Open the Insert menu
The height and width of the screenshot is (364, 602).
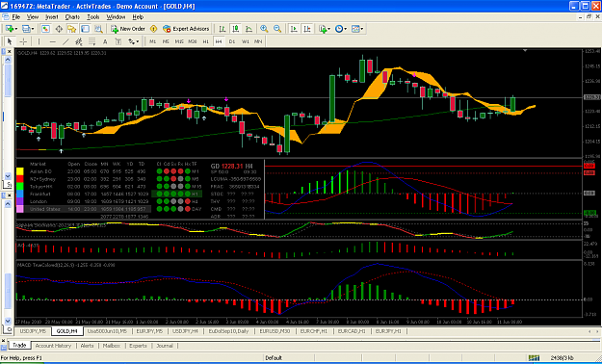coord(51,17)
